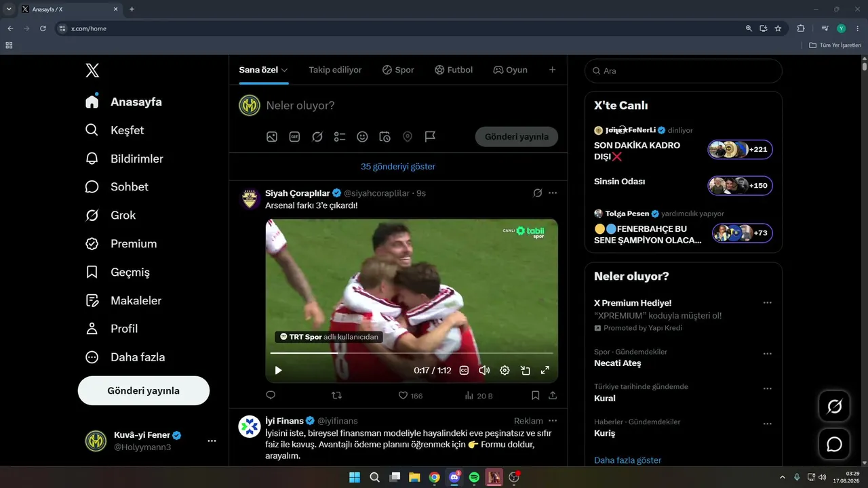Switch to the Spor tab
The height and width of the screenshot is (488, 868).
pyautogui.click(x=398, y=70)
